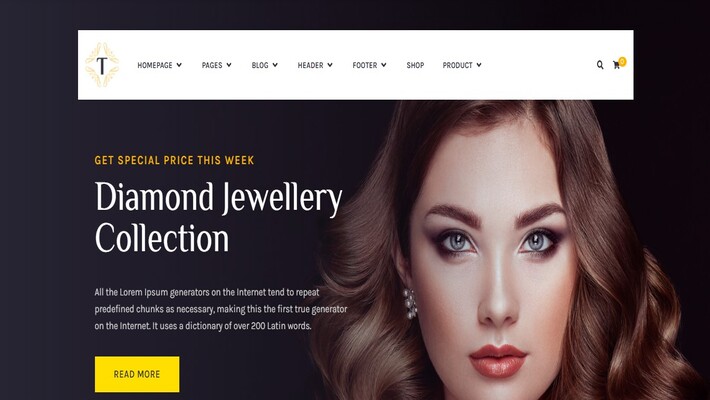Expand the Footer dropdown chevron
Viewport: 710px width, 400px height.
[x=384, y=65]
